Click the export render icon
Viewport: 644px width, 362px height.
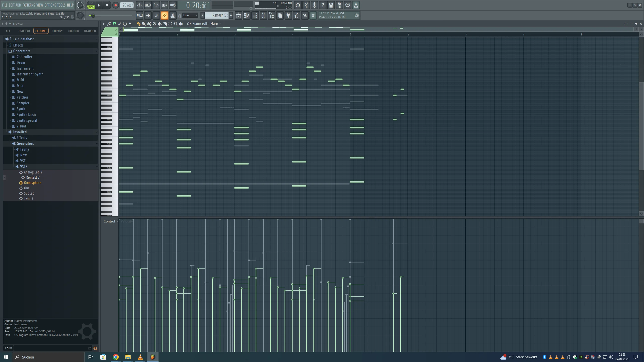point(339,5)
